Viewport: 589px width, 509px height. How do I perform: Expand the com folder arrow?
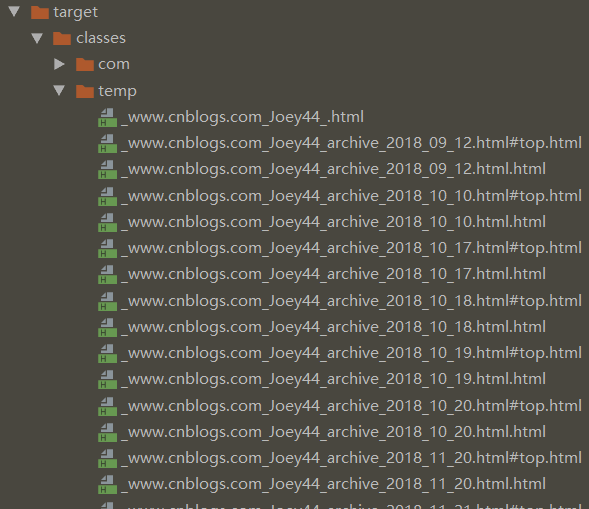[x=59, y=64]
